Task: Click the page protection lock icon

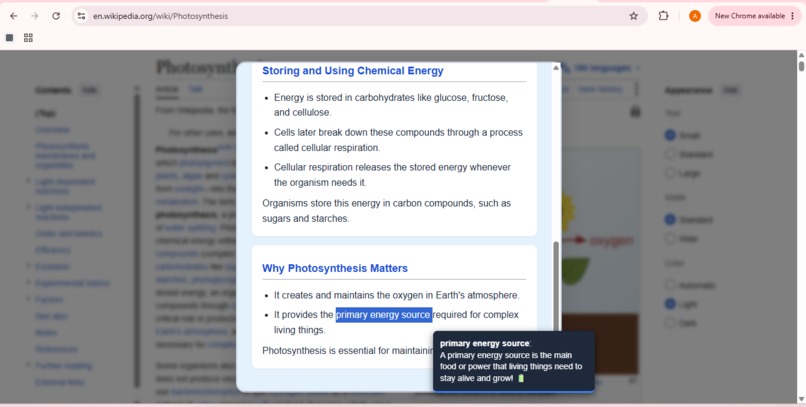Action: click(635, 110)
